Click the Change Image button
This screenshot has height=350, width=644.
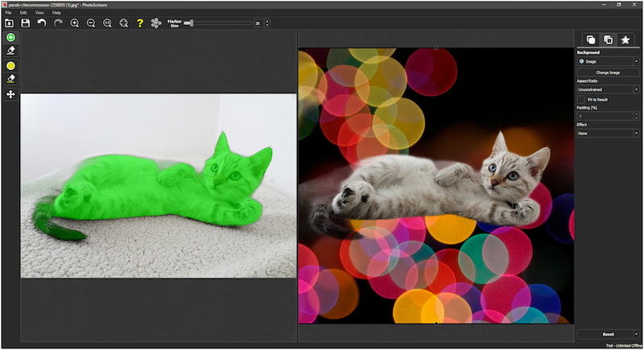608,72
